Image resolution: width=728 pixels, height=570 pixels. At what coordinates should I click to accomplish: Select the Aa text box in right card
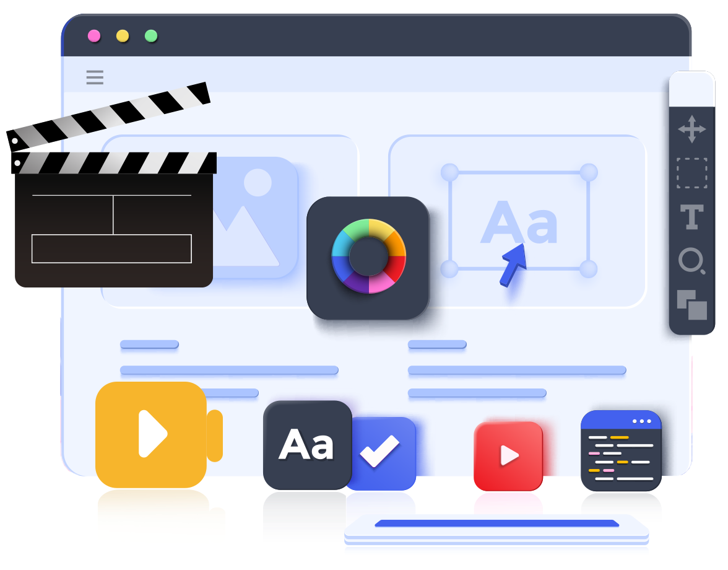pos(519,222)
